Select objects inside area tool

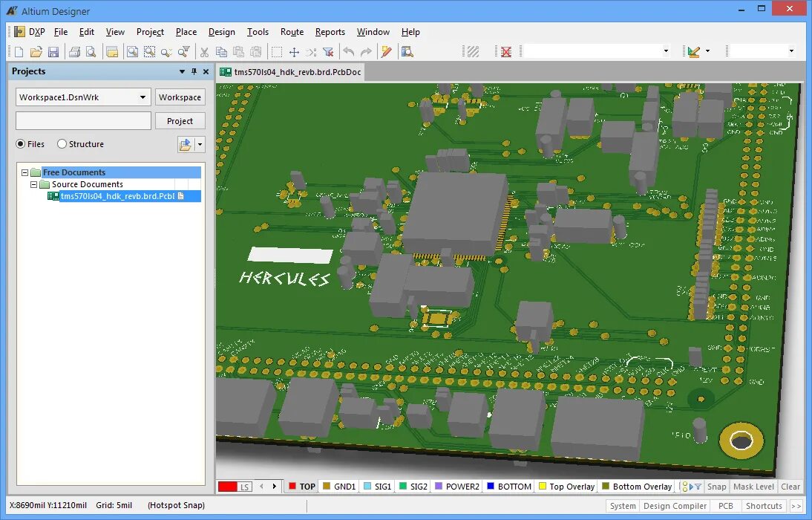click(x=277, y=52)
